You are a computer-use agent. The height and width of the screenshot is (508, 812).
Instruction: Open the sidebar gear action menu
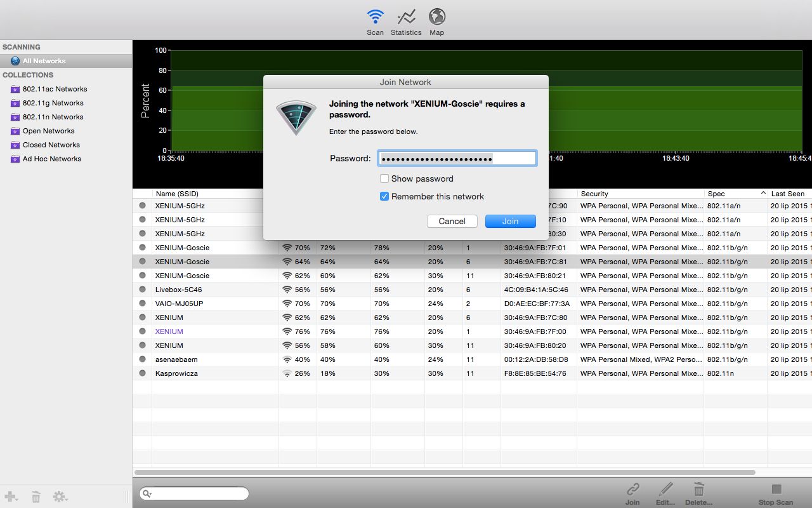pos(61,497)
